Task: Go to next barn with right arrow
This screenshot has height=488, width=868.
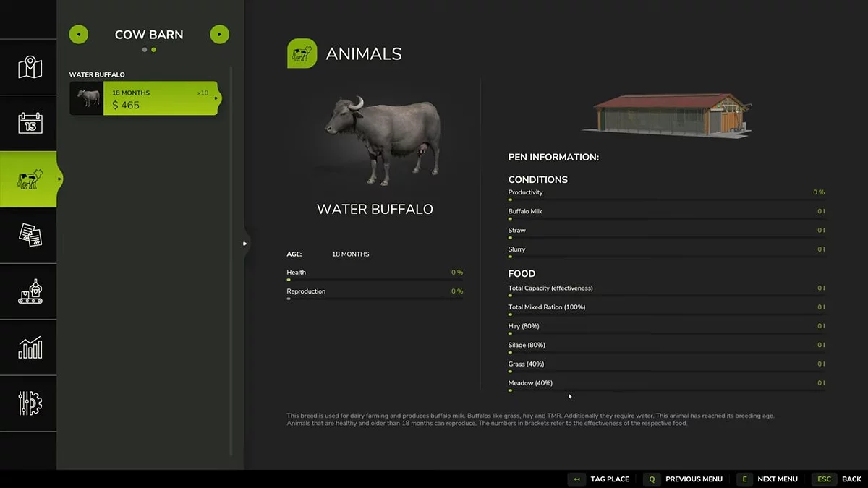Action: pos(219,34)
